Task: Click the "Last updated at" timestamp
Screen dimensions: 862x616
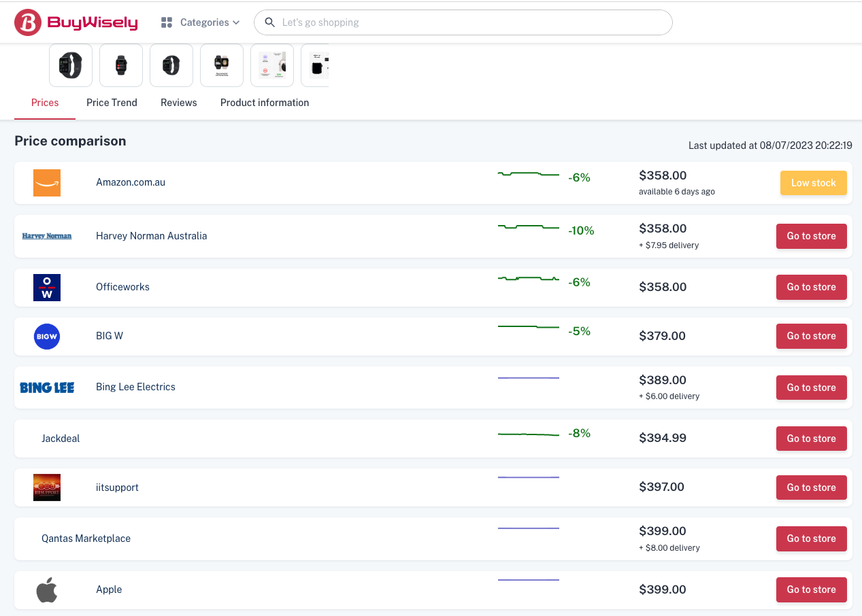Action: (770, 146)
